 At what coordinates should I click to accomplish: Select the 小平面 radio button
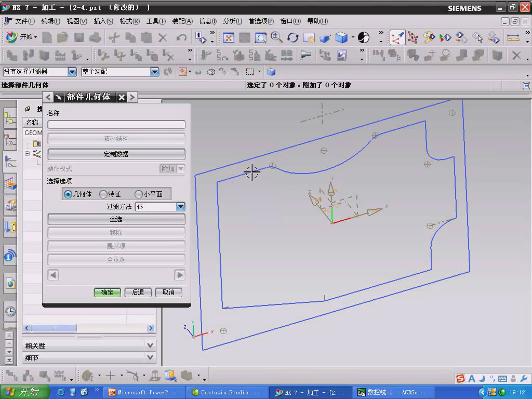(x=138, y=194)
